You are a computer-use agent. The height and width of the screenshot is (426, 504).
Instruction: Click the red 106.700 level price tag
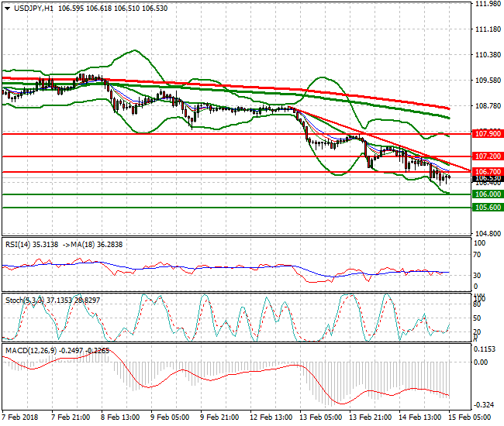[x=487, y=172]
